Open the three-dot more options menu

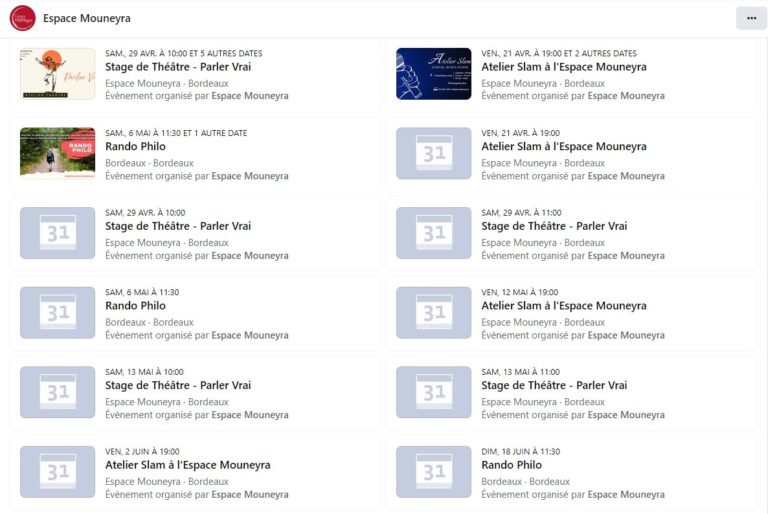point(751,18)
